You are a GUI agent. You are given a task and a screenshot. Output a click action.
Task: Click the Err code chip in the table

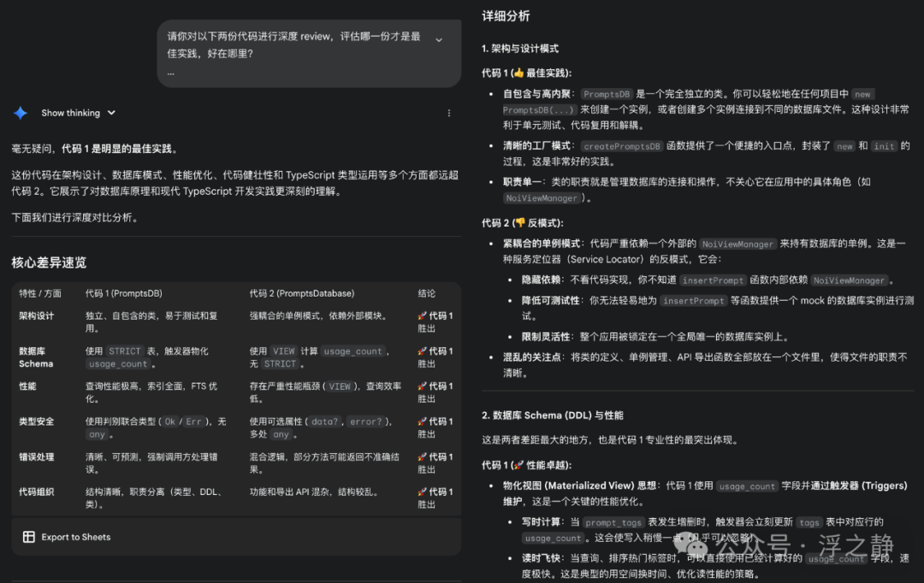point(193,421)
